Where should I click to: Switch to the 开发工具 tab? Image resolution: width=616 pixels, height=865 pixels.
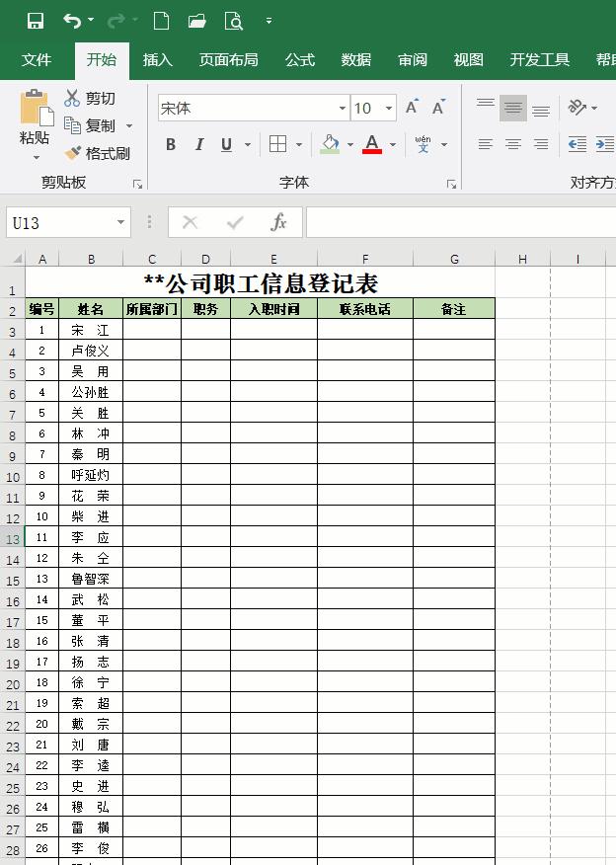539,59
